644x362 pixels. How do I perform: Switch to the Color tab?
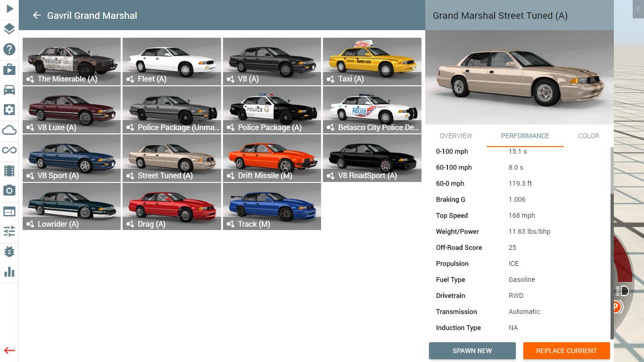point(588,136)
